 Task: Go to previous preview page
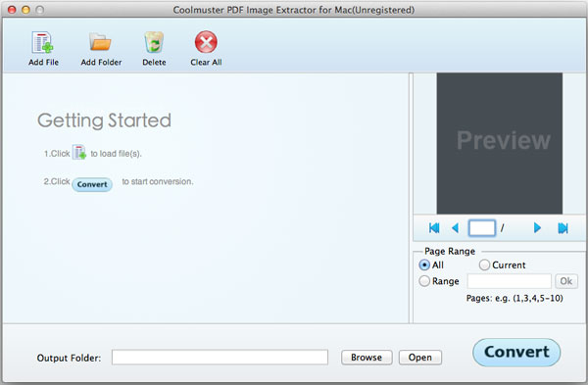[x=456, y=228]
